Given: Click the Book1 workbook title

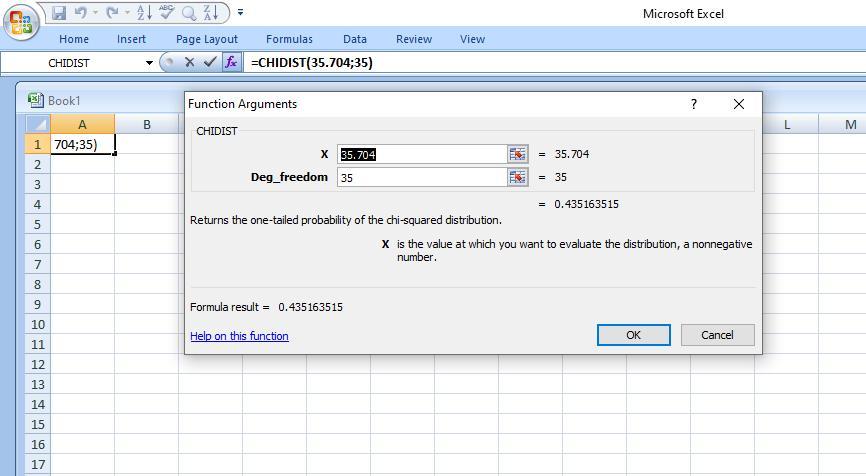Looking at the screenshot, I should click(64, 101).
